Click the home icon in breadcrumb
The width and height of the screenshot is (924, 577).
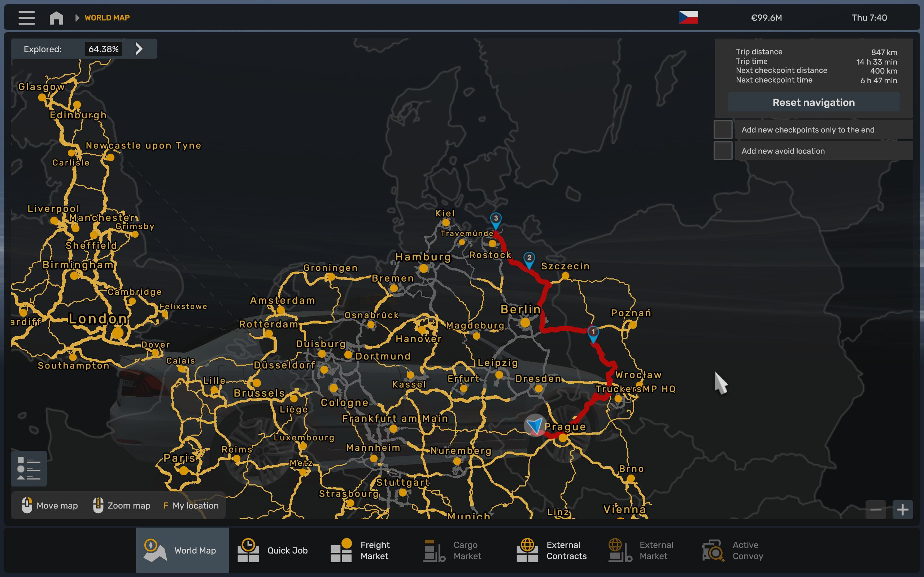(x=56, y=18)
